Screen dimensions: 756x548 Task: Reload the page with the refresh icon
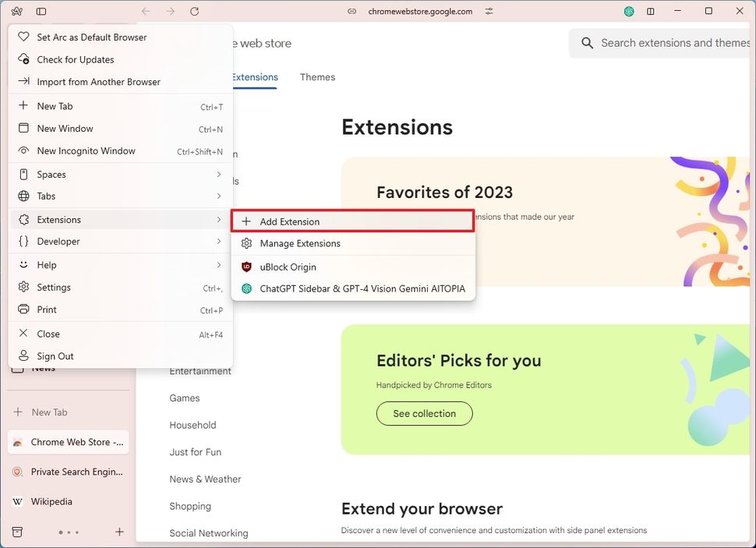point(194,11)
